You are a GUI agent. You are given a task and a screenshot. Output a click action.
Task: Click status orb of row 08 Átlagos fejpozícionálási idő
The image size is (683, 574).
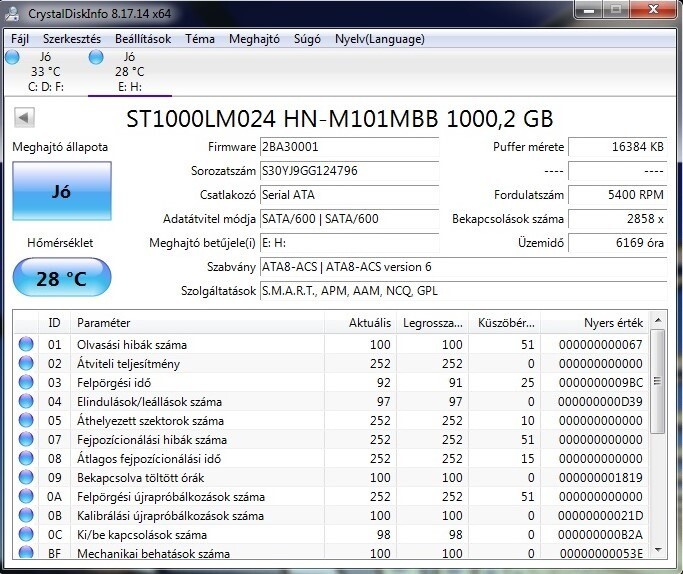coord(26,458)
